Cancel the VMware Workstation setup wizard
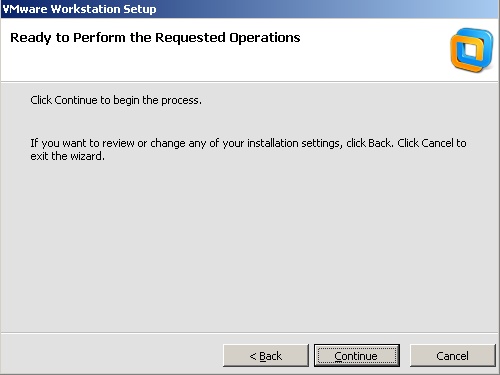This screenshot has height=375, width=500. [452, 356]
